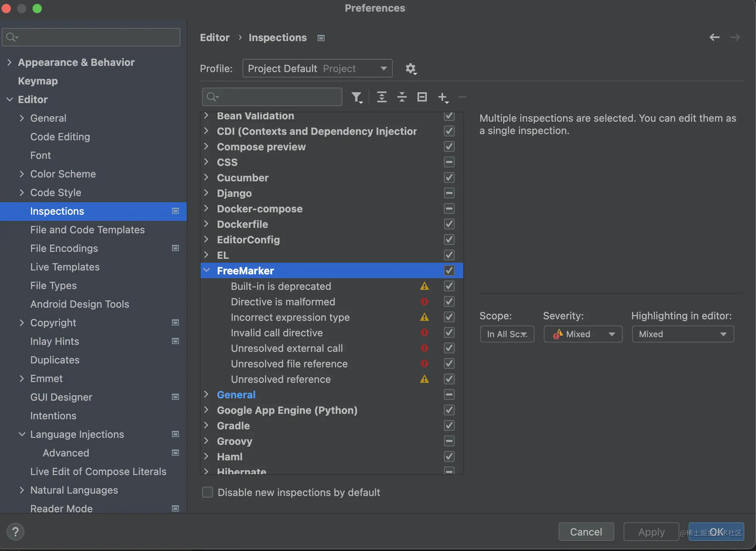This screenshot has width=756, height=551.
Task: Open the profile gear settings icon
Action: click(411, 69)
